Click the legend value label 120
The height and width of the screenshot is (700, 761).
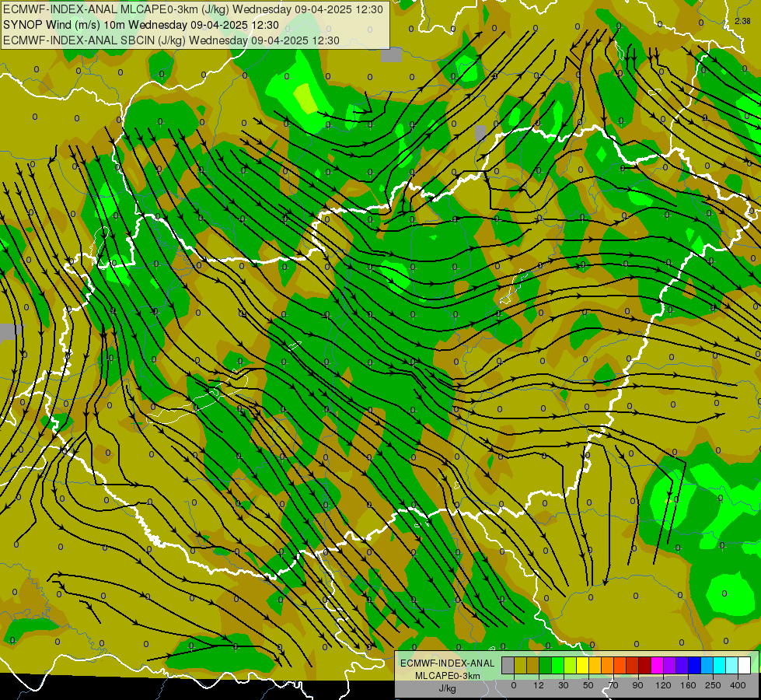tap(664, 686)
